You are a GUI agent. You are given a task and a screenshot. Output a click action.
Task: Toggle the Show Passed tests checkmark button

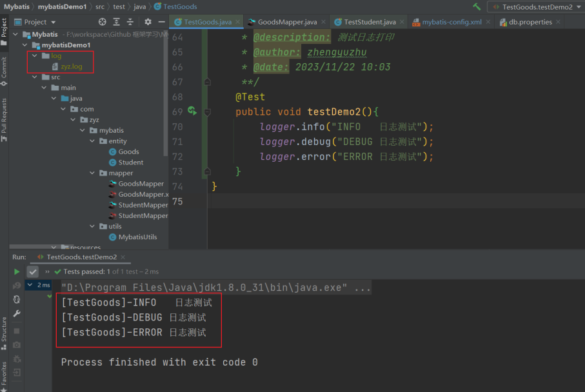point(33,271)
